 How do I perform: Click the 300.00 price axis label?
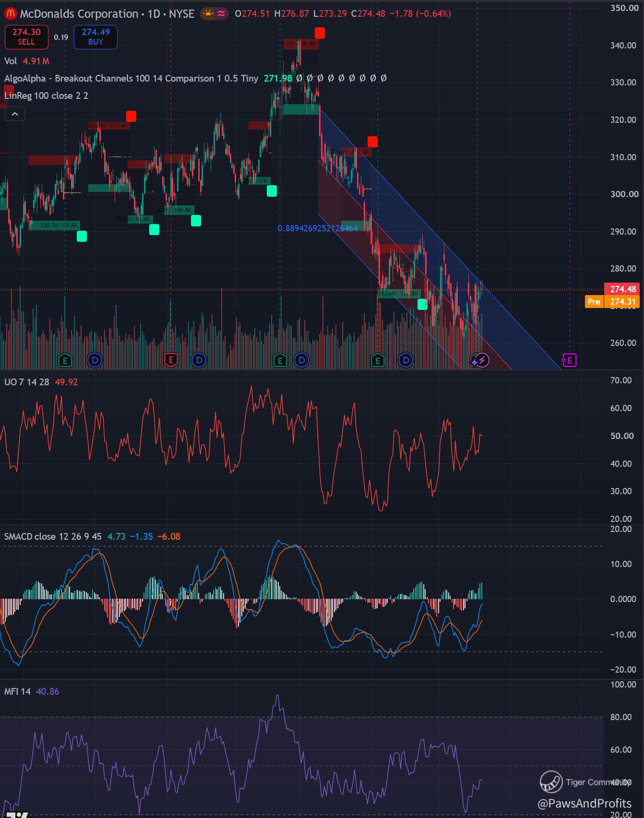pyautogui.click(x=624, y=194)
